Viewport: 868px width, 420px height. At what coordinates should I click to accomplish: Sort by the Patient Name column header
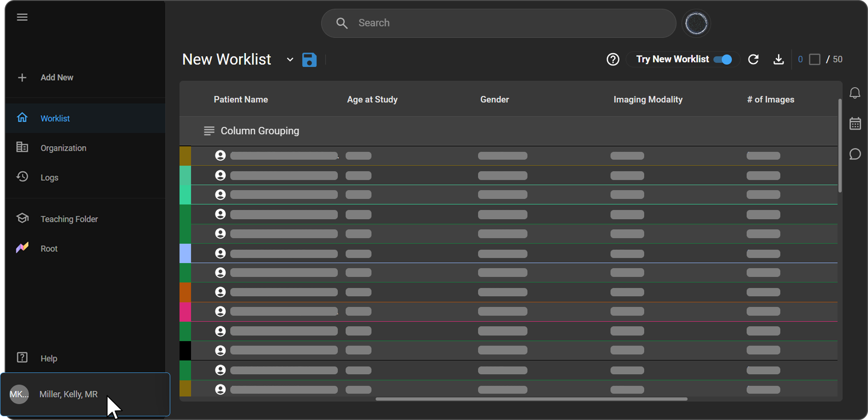click(x=241, y=99)
